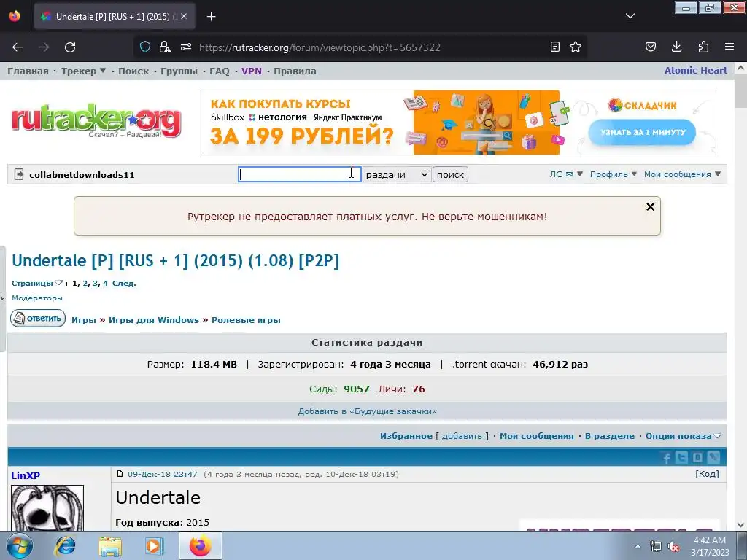The width and height of the screenshot is (747, 560).
Task: Expand the Трекер dropdown menu
Action: (83, 71)
